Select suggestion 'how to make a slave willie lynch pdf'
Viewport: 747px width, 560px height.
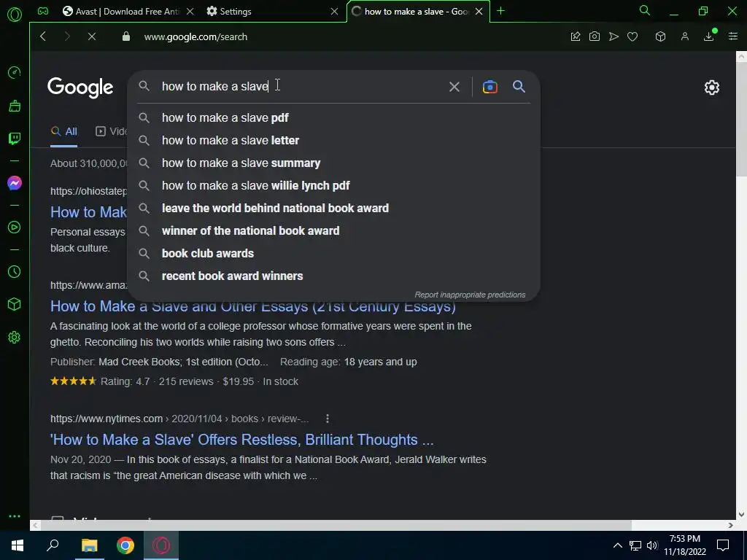click(333, 186)
